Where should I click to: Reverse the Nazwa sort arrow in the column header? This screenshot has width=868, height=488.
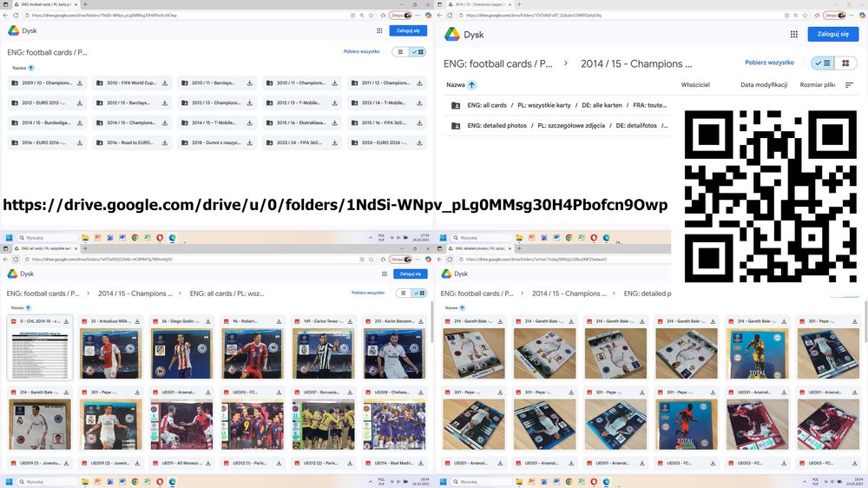pos(471,85)
